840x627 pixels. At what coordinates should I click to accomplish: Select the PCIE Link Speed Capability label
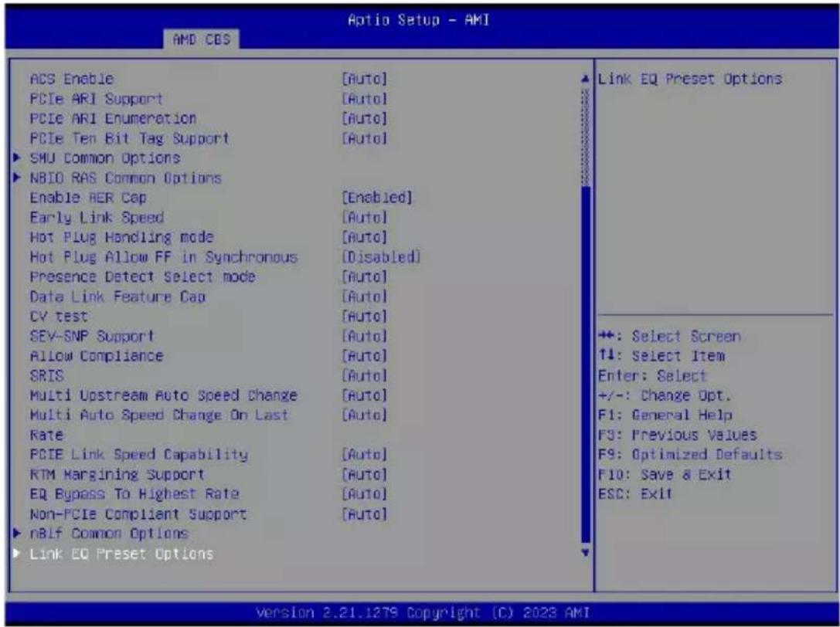[x=139, y=455]
